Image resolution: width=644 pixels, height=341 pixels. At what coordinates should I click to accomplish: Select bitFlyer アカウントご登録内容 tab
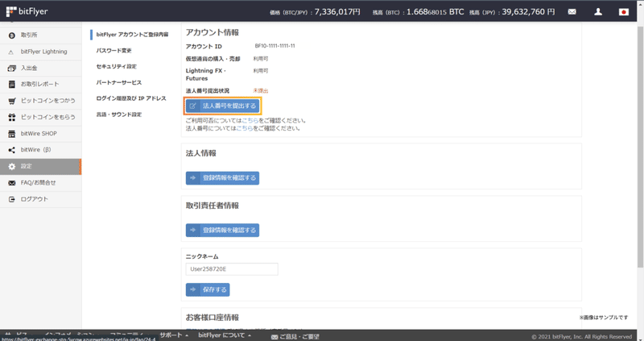[x=132, y=35]
